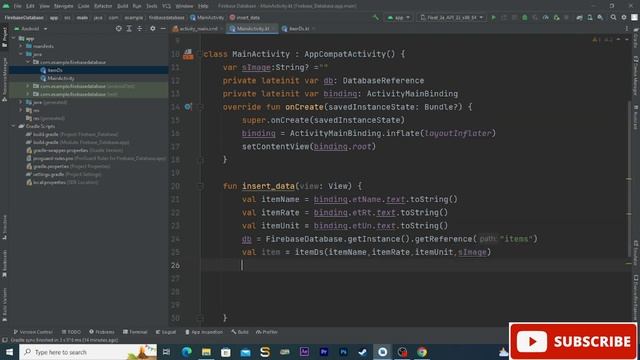Open the Device Manager phone icon

coord(590,18)
